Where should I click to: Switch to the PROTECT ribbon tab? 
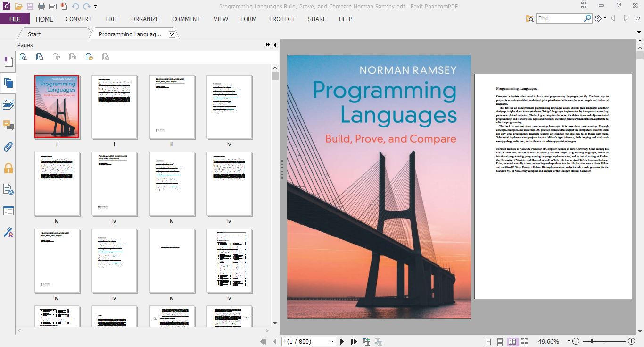tap(282, 19)
